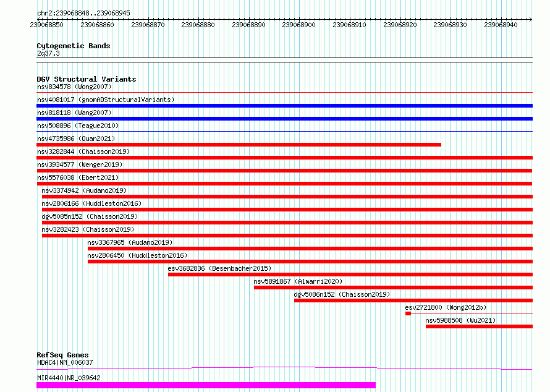
Task: Click the RefSeq Genes track title
Action: click(x=62, y=355)
